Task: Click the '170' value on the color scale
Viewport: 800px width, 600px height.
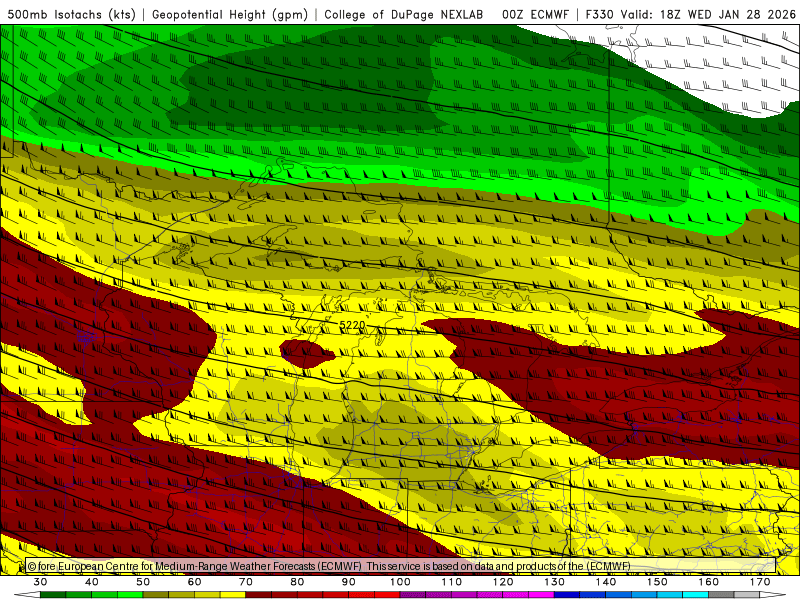Action: (760, 582)
